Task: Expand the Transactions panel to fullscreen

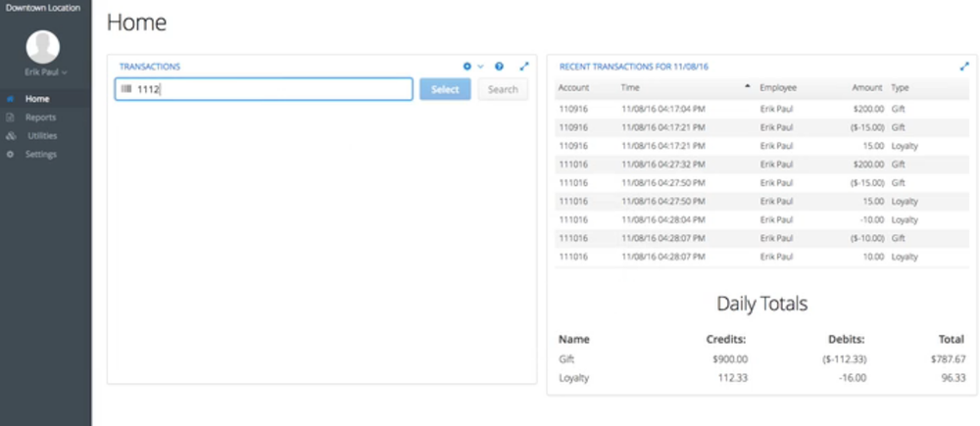Action: (x=524, y=67)
